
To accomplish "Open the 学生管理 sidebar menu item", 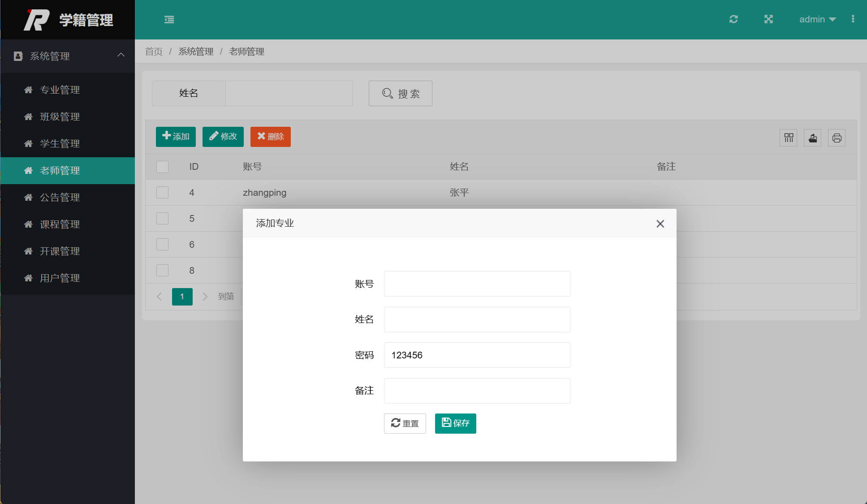I will click(60, 143).
